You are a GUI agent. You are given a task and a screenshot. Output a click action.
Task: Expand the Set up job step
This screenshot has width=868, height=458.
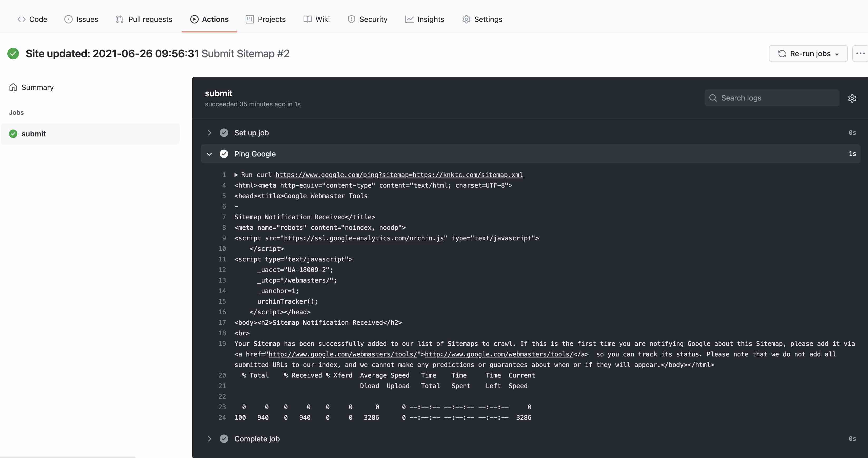(209, 132)
